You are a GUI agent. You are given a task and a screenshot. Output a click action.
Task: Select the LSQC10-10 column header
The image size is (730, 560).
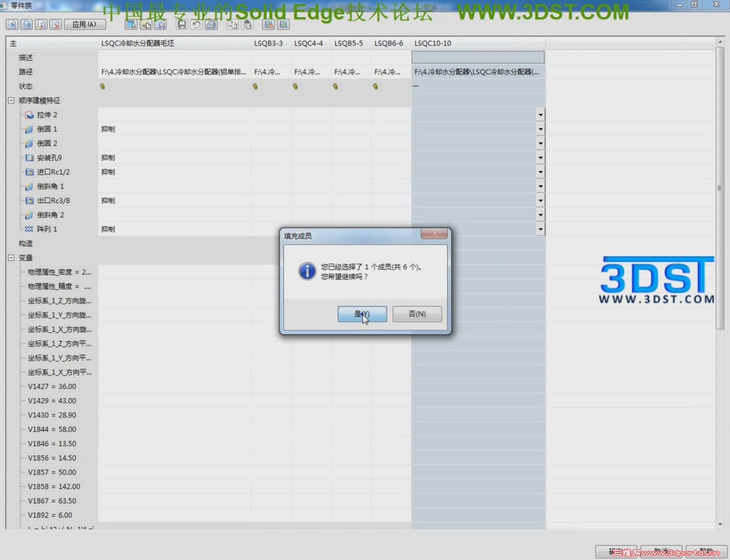[x=478, y=43]
